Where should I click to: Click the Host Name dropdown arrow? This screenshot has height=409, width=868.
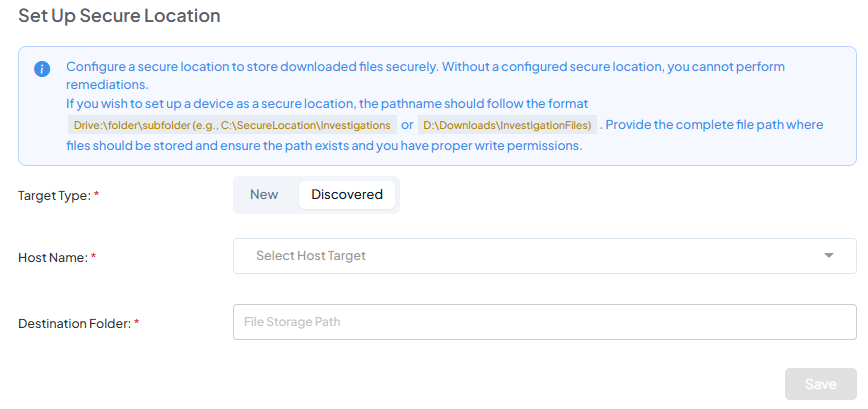tap(829, 256)
